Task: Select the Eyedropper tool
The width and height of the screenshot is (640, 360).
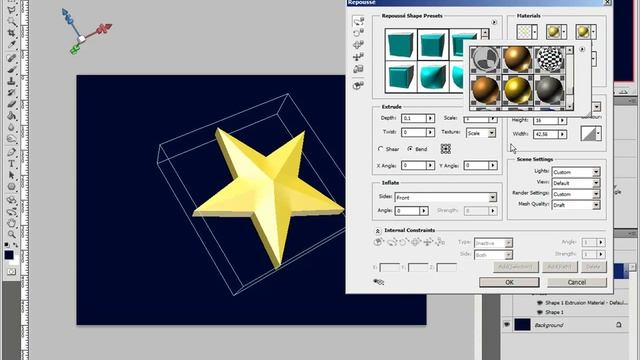Action: [11, 44]
